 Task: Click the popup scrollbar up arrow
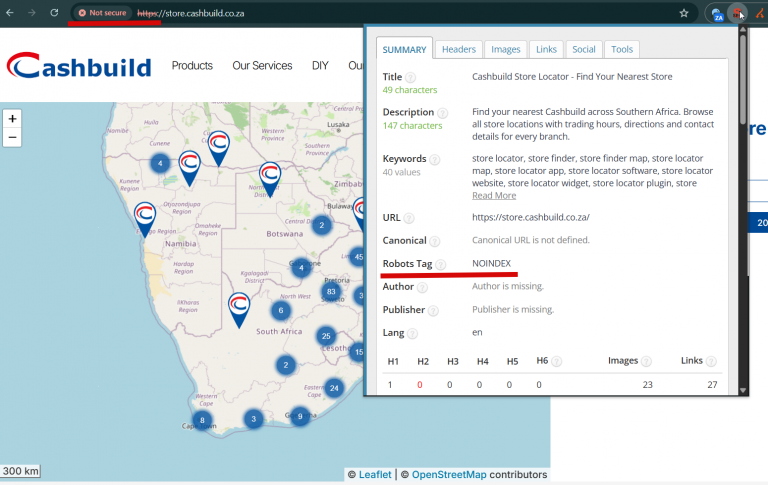pyautogui.click(x=743, y=30)
